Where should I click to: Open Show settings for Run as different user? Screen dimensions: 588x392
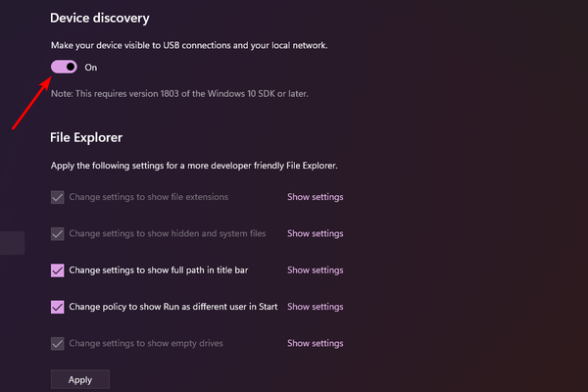pos(315,307)
